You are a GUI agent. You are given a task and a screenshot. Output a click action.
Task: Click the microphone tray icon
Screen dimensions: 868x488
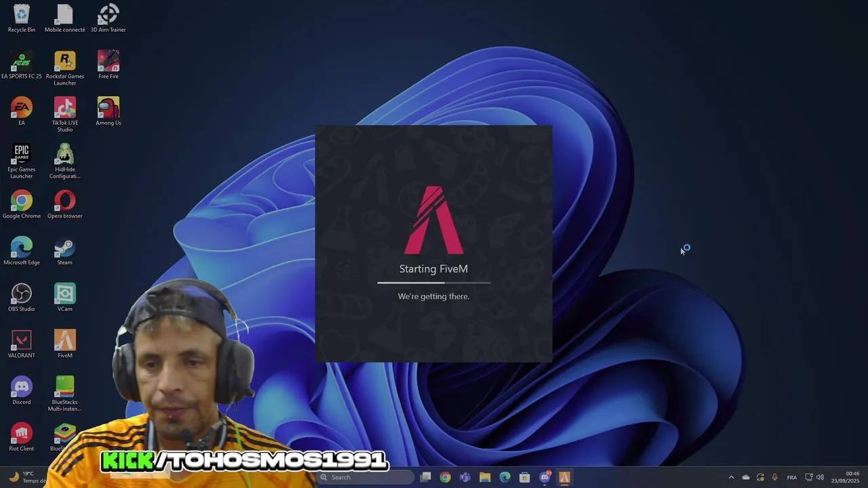pyautogui.click(x=774, y=477)
